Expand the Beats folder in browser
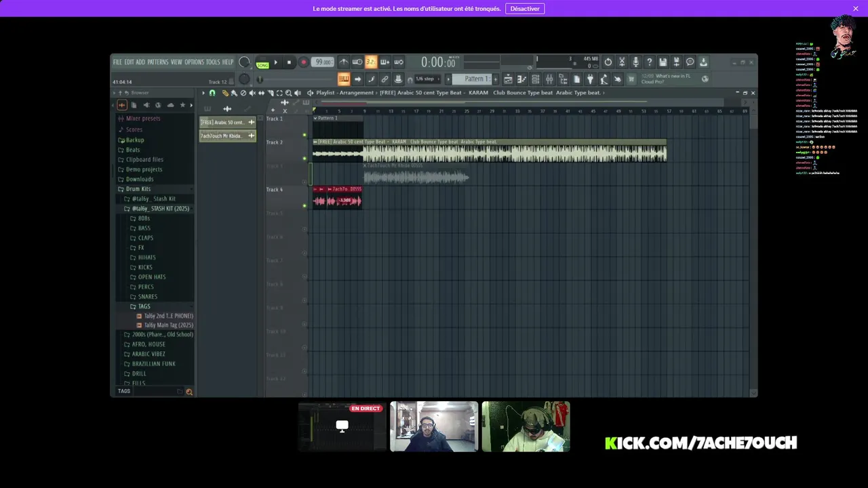868x488 pixels. coord(133,150)
